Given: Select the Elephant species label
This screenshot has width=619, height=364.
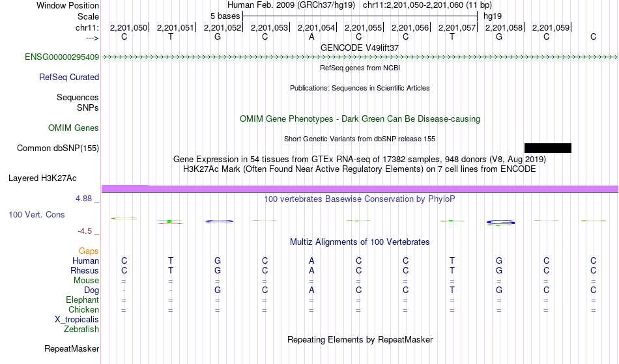Looking at the screenshot, I should (83, 300).
